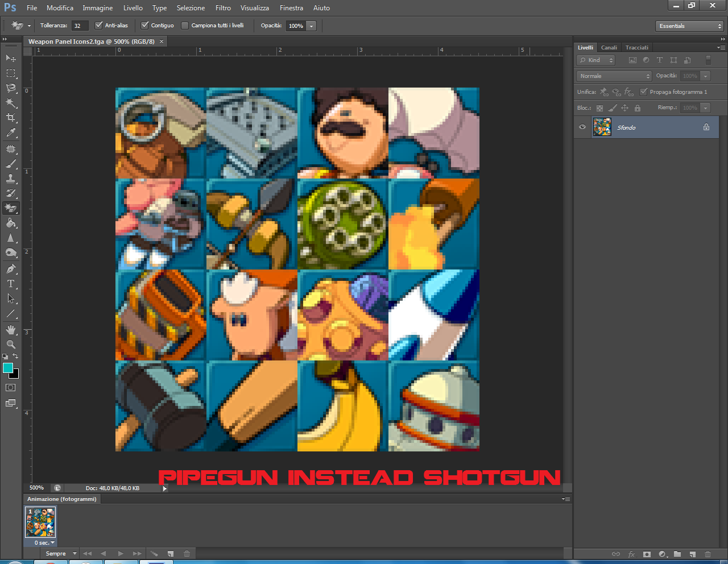Select the Crop tool
Screen dimensions: 728x564
pyautogui.click(x=11, y=118)
